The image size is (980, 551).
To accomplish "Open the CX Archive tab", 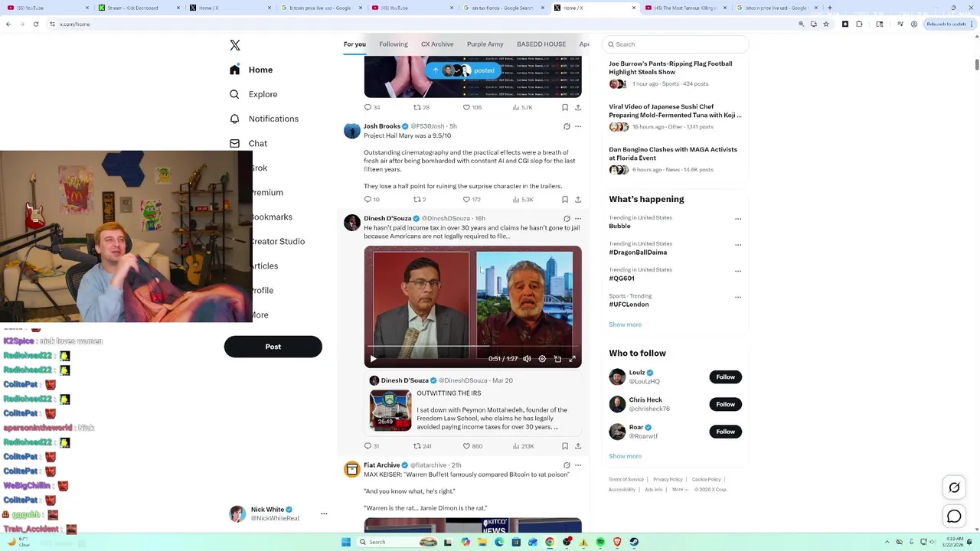I will (x=437, y=44).
